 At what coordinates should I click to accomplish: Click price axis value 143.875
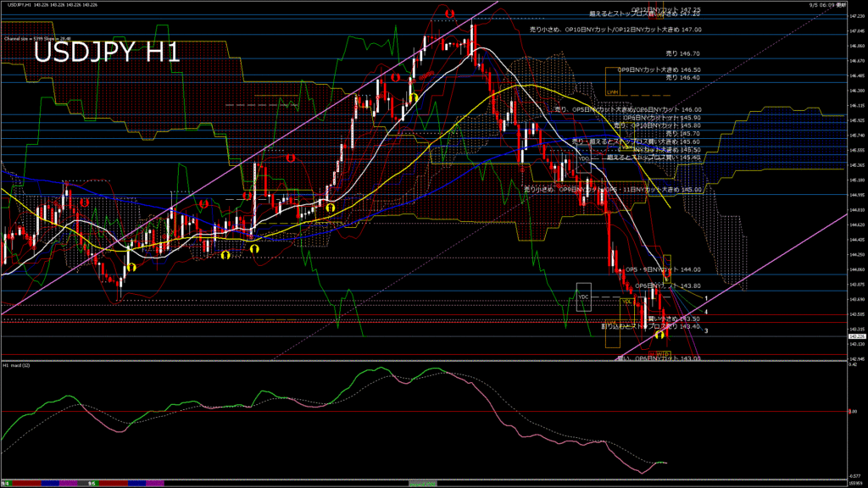tap(857, 285)
